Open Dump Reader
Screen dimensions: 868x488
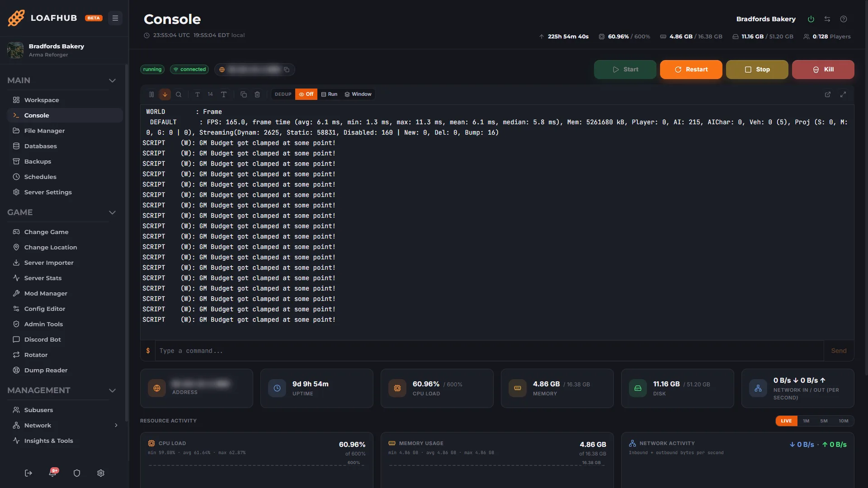click(x=65, y=370)
